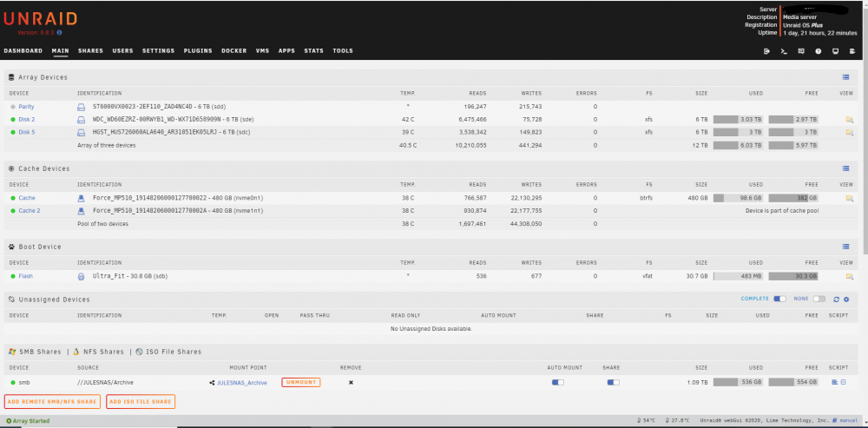Viewport: 868px width, 428px height.
Task: Edit script icon for smb share
Action: click(835, 382)
